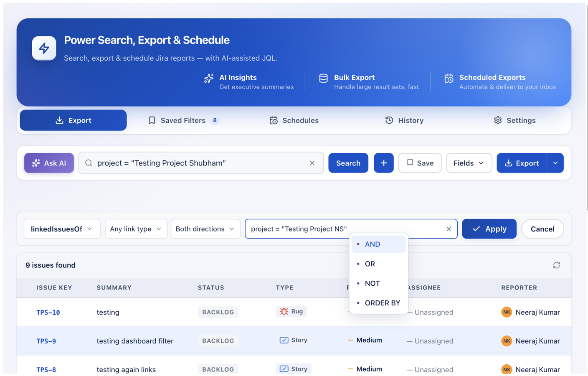This screenshot has height=376, width=588.
Task: Click the Bug type icon for TPS-10
Action: [x=284, y=311]
